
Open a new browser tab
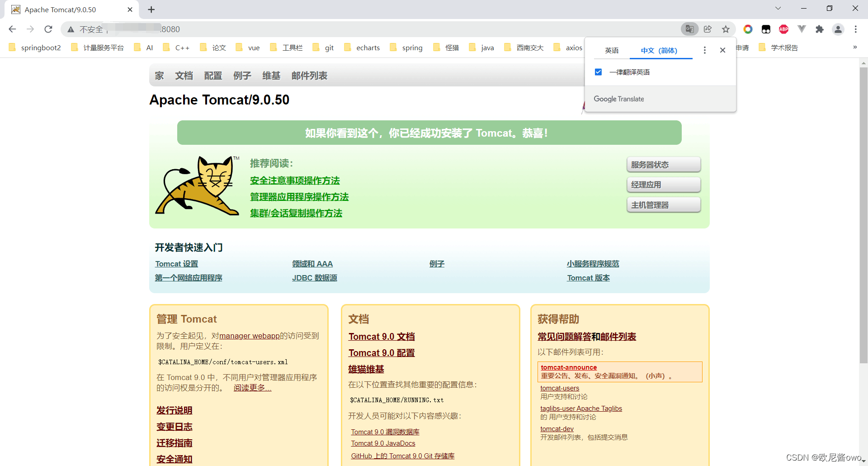151,10
